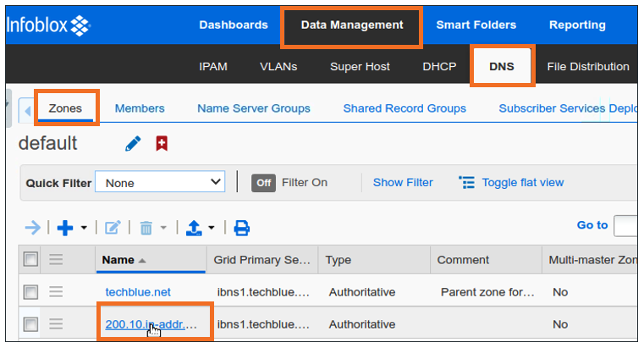The image size is (644, 348).
Task: Expand the export dropdown arrow
Action: (212, 228)
